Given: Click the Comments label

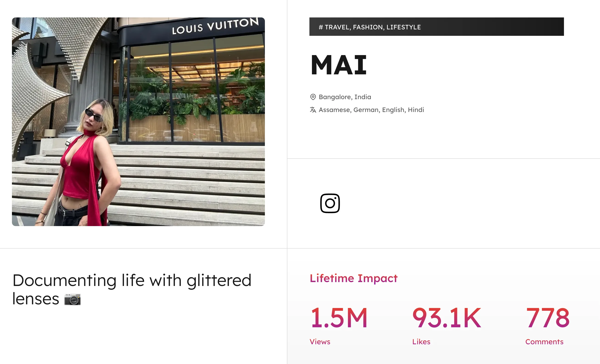Looking at the screenshot, I should [544, 342].
